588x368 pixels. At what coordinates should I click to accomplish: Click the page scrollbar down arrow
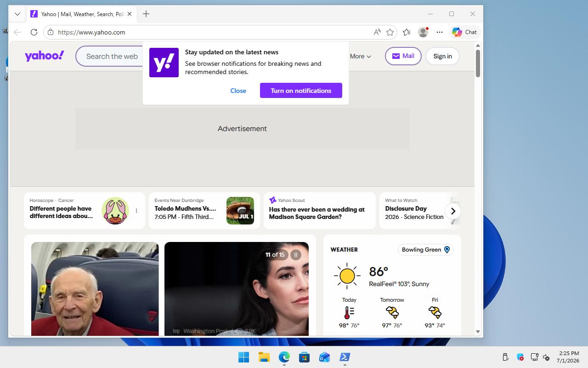(478, 332)
